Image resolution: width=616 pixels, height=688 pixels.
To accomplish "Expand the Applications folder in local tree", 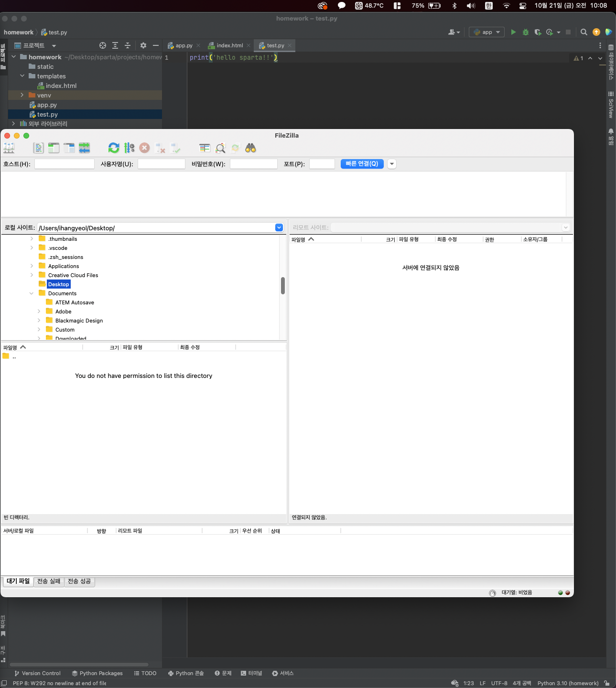I will 32,266.
